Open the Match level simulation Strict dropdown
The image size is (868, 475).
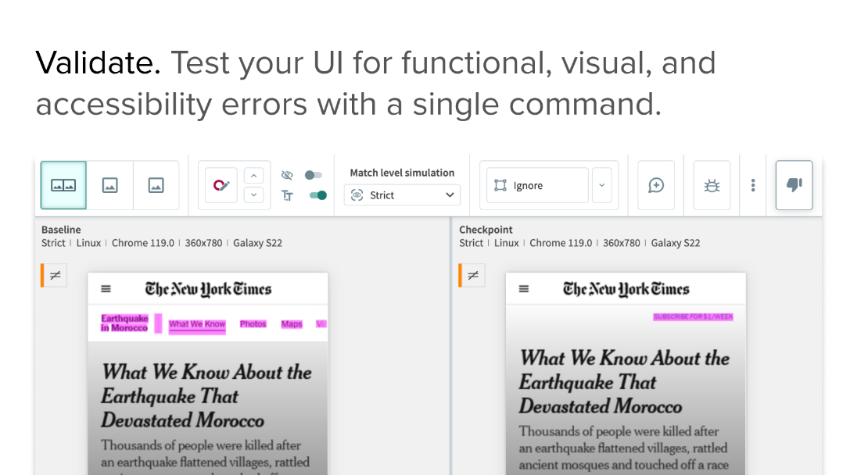(x=402, y=195)
